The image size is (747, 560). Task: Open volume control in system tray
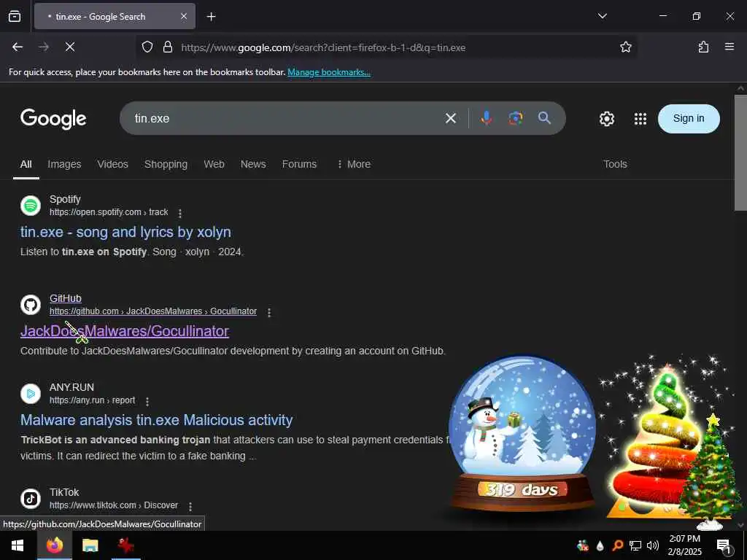coord(653,545)
